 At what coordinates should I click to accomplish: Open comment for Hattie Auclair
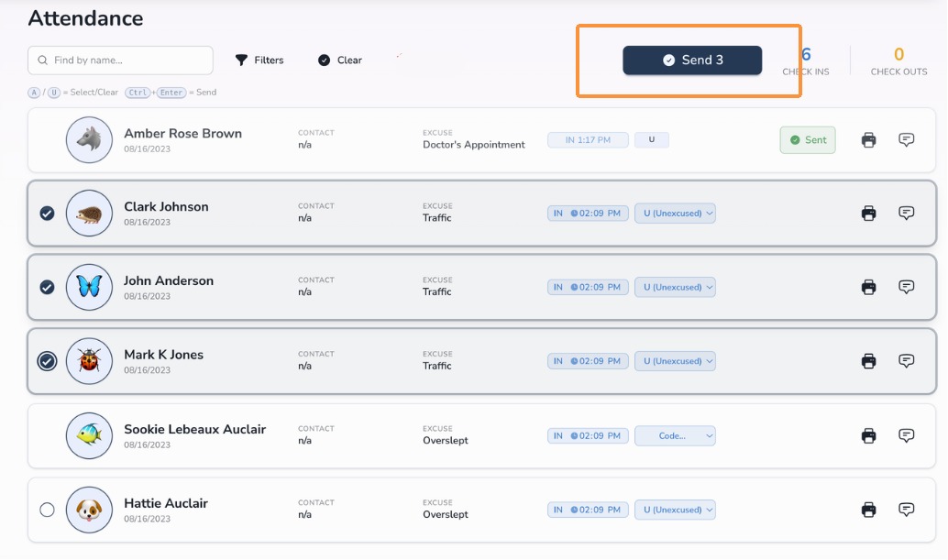[x=906, y=510]
